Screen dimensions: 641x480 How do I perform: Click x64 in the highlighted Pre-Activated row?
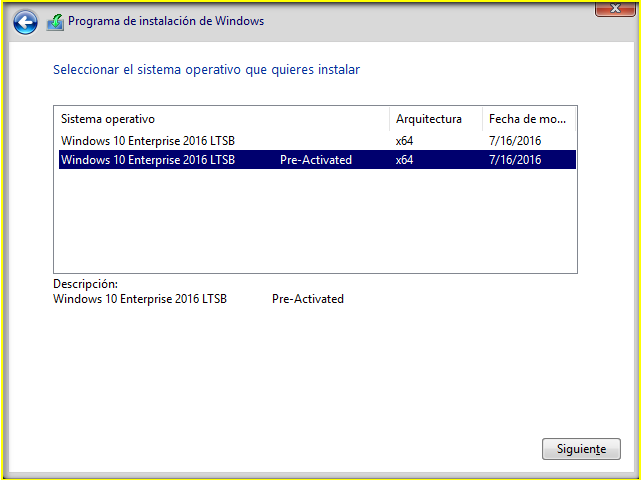(x=404, y=160)
